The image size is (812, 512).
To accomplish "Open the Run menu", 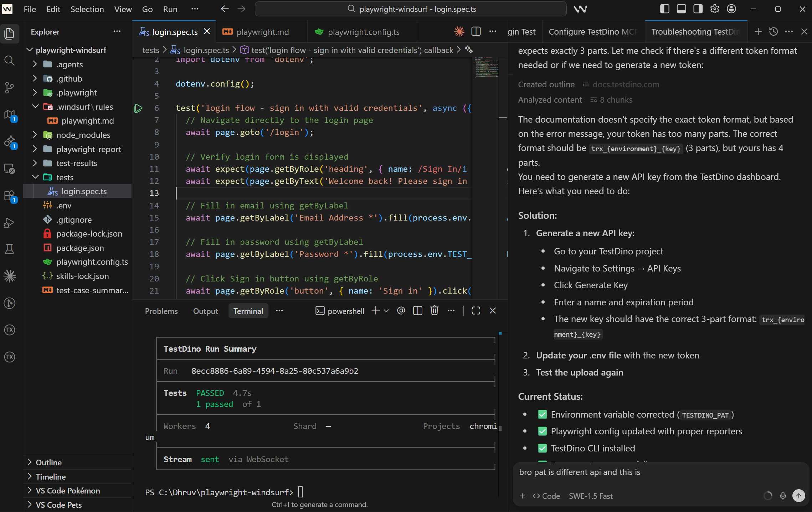I will (170, 9).
